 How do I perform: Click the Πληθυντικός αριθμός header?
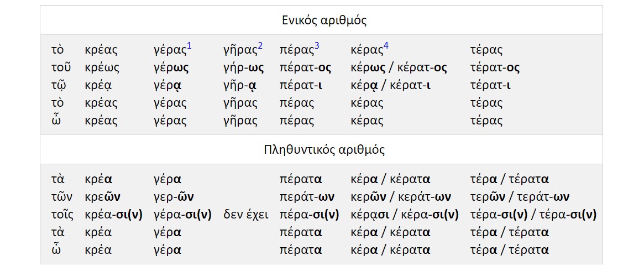(324, 149)
